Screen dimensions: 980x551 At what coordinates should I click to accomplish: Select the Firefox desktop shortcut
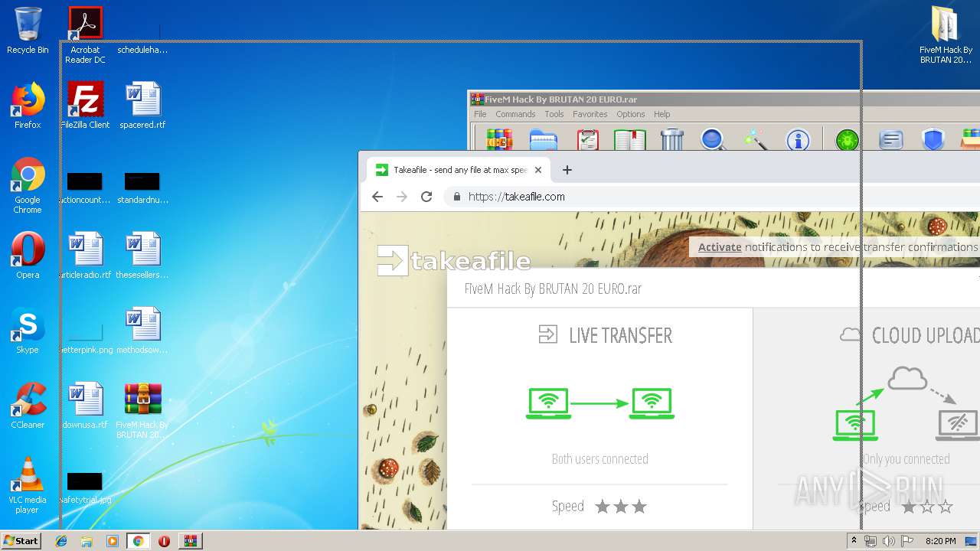[28, 106]
